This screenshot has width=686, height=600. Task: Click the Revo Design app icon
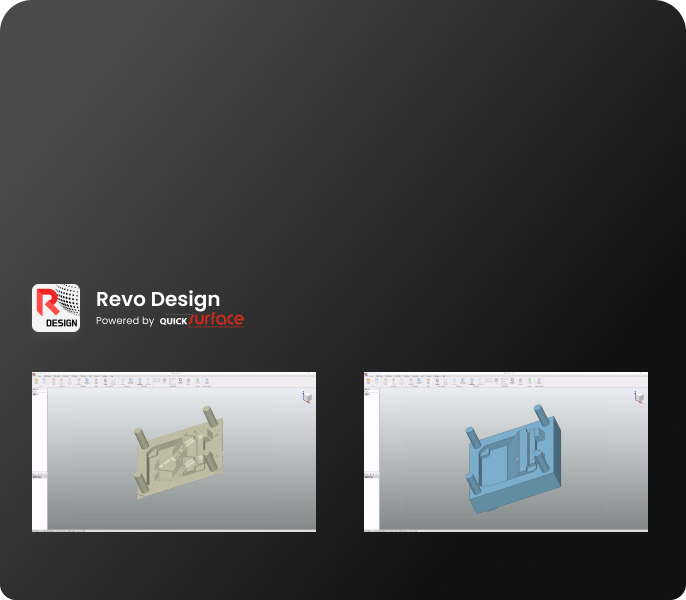(x=56, y=308)
